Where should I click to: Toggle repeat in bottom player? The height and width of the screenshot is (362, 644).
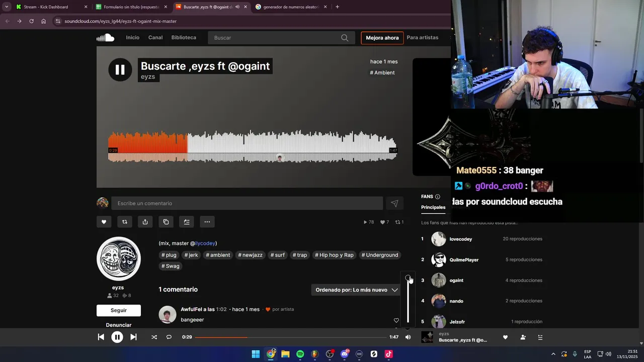click(x=169, y=337)
